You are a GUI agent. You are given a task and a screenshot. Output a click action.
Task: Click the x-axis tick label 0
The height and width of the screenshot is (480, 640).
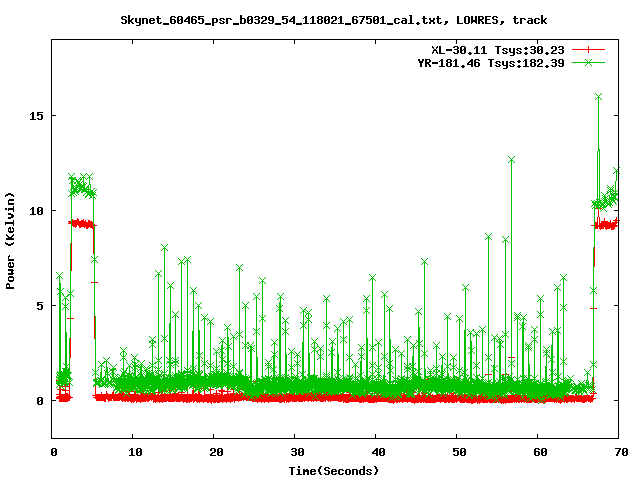[54, 452]
